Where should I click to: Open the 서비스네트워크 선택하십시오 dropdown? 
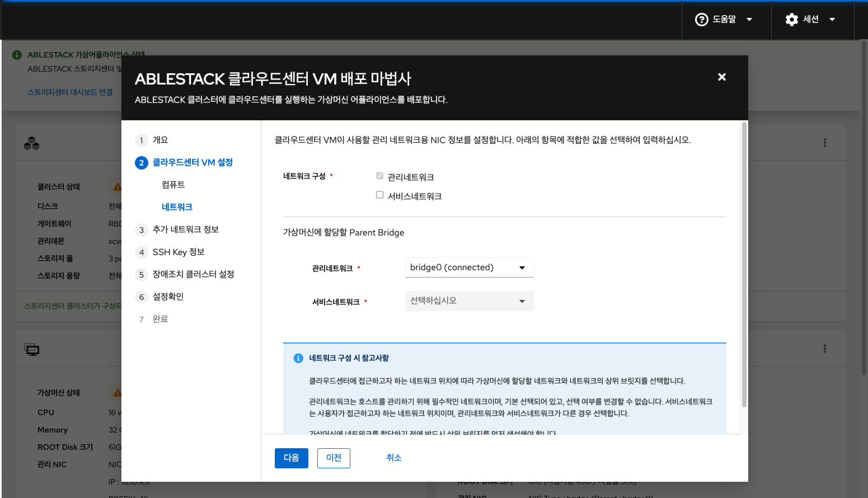tap(469, 301)
